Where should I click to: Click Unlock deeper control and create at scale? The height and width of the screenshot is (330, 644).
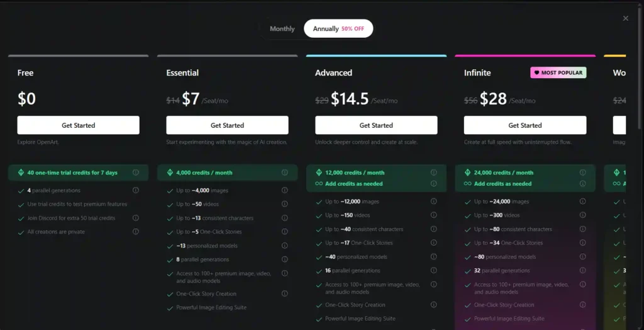[367, 142]
